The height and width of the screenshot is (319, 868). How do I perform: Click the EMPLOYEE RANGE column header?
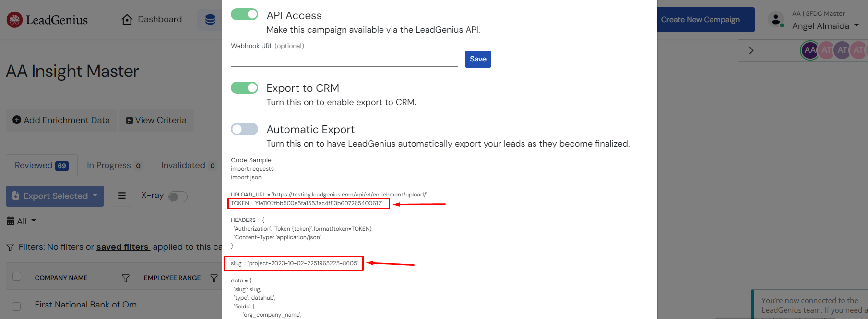tap(172, 278)
